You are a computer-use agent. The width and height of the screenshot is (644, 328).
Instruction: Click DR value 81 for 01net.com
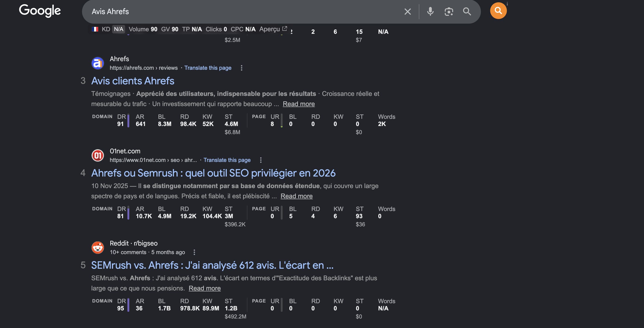coord(120,216)
